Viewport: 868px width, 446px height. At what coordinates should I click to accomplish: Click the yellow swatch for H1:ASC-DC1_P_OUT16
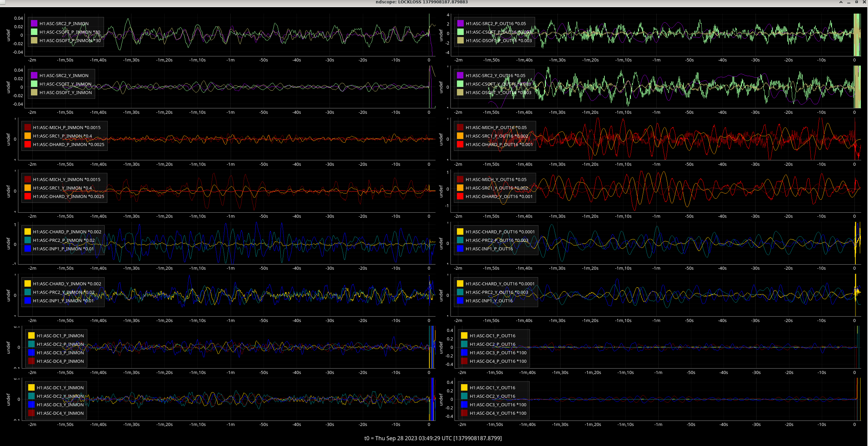click(x=464, y=336)
